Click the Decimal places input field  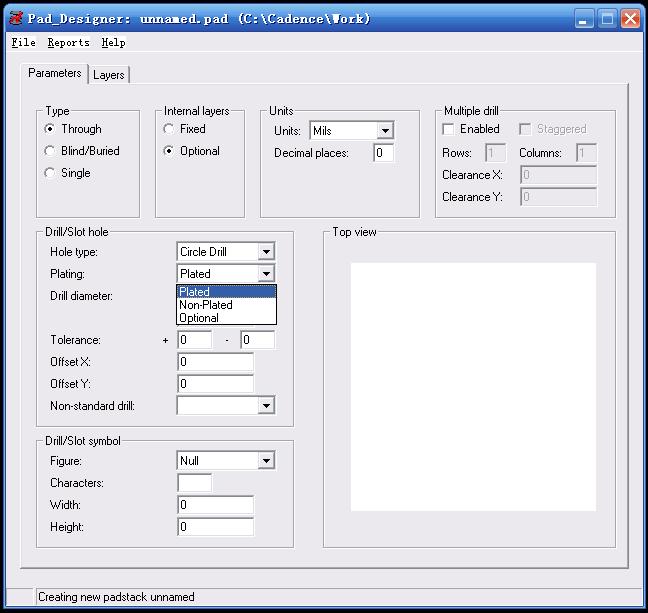(383, 153)
